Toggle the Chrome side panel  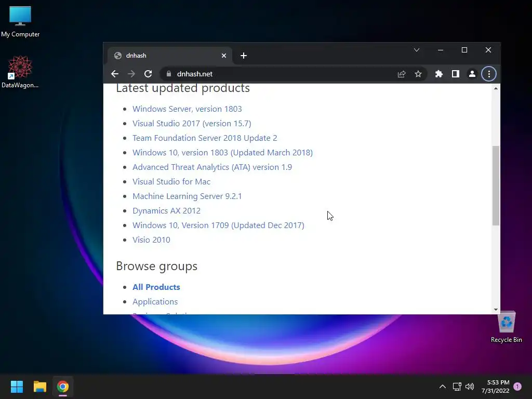tap(455, 74)
